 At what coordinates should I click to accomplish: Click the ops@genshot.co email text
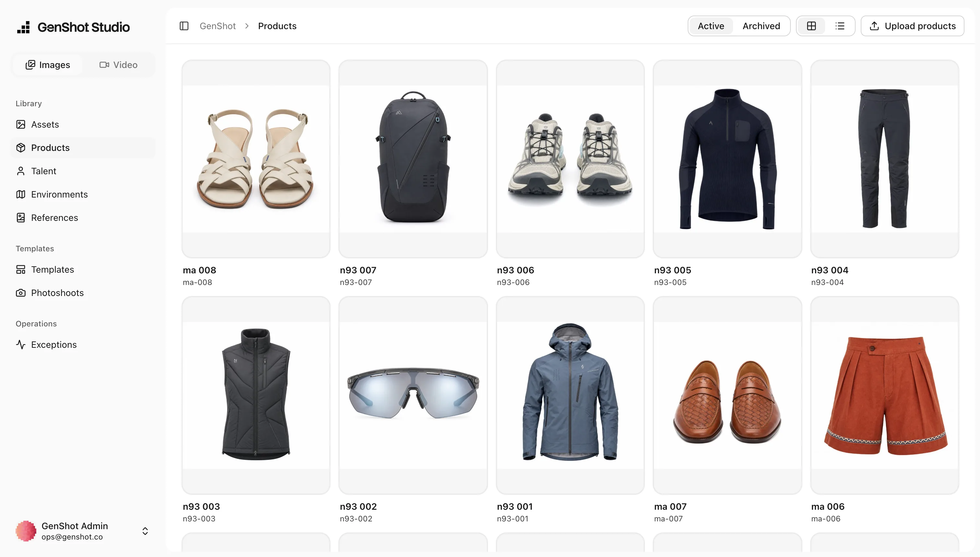[72, 537]
